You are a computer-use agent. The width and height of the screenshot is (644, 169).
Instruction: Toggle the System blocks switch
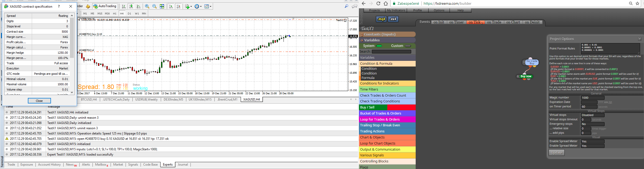pyautogui.click(x=379, y=46)
